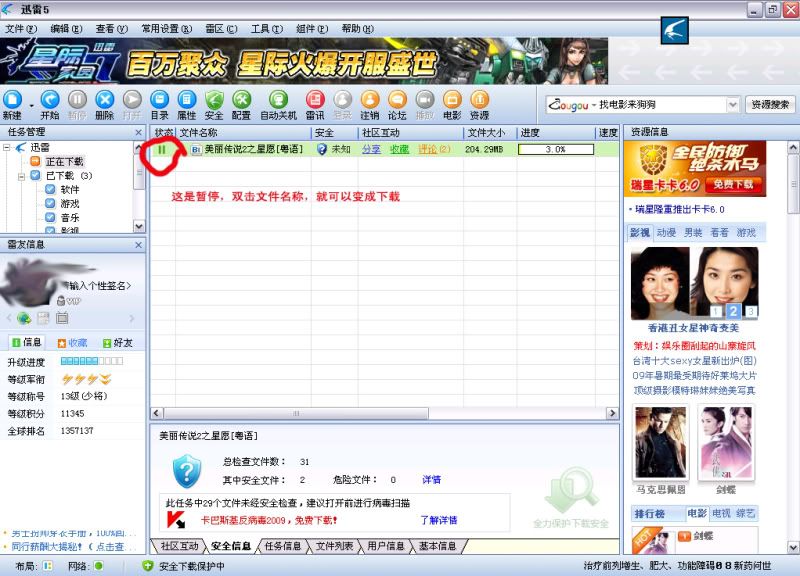
Task: Click the TV icon in 雷友信息 panel
Action: [x=62, y=318]
